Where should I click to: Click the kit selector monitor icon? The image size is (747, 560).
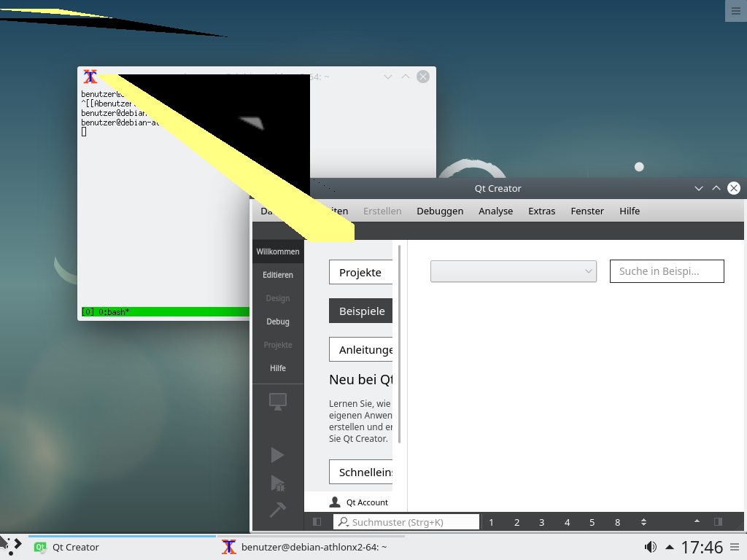[278, 402]
